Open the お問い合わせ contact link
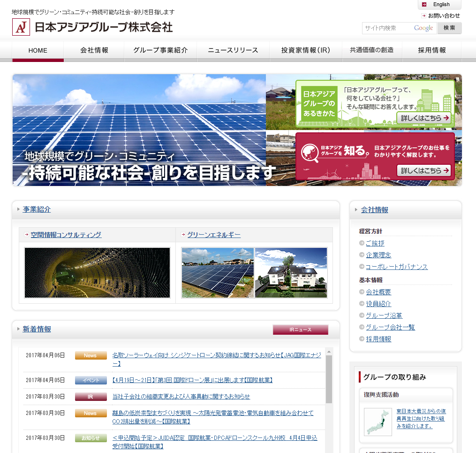This screenshot has width=476, height=453. click(x=444, y=16)
